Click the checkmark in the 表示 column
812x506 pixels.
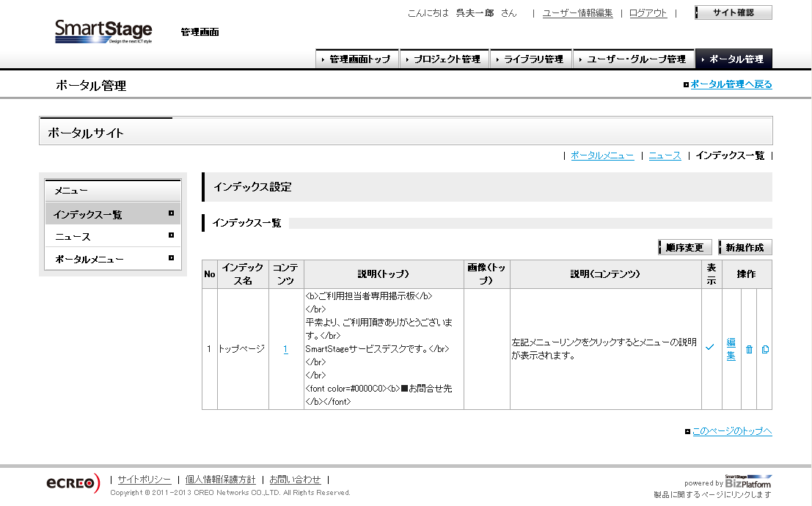click(x=710, y=348)
